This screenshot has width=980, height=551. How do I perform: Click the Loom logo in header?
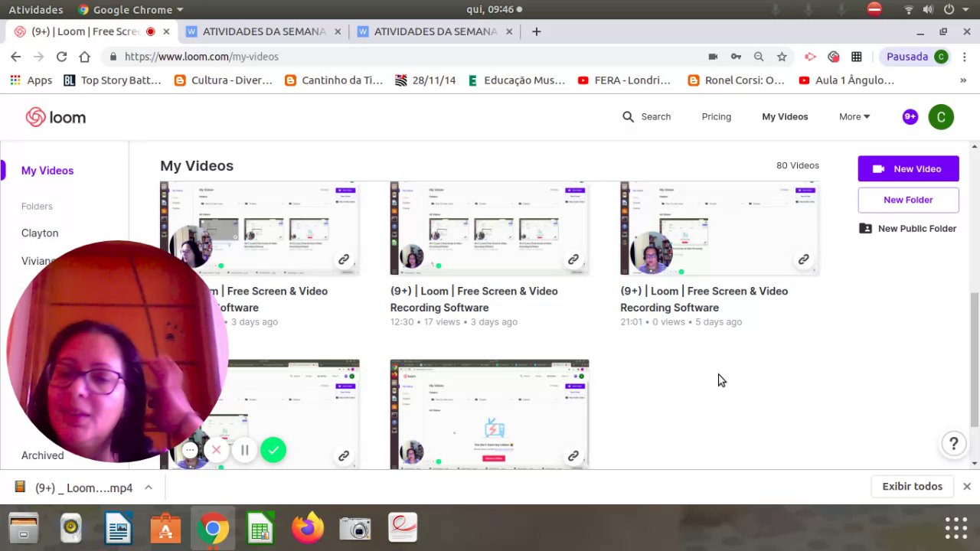point(56,117)
